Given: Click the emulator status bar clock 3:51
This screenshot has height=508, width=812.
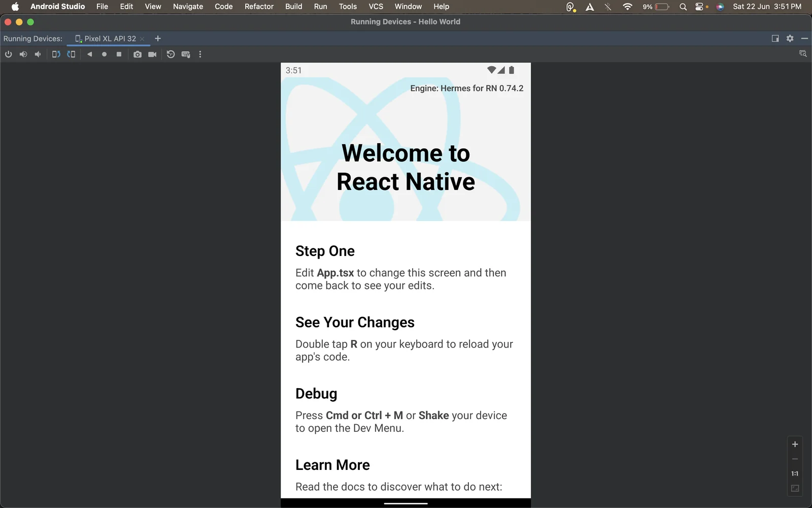Looking at the screenshot, I should tap(293, 71).
